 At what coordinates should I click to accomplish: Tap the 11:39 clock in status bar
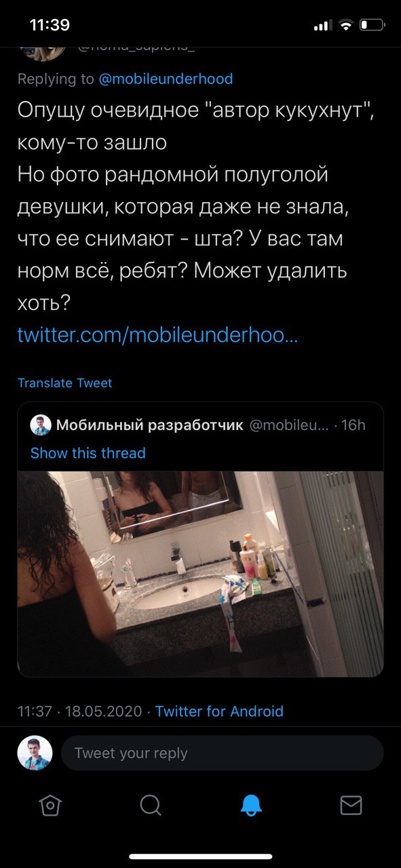pos(50,25)
